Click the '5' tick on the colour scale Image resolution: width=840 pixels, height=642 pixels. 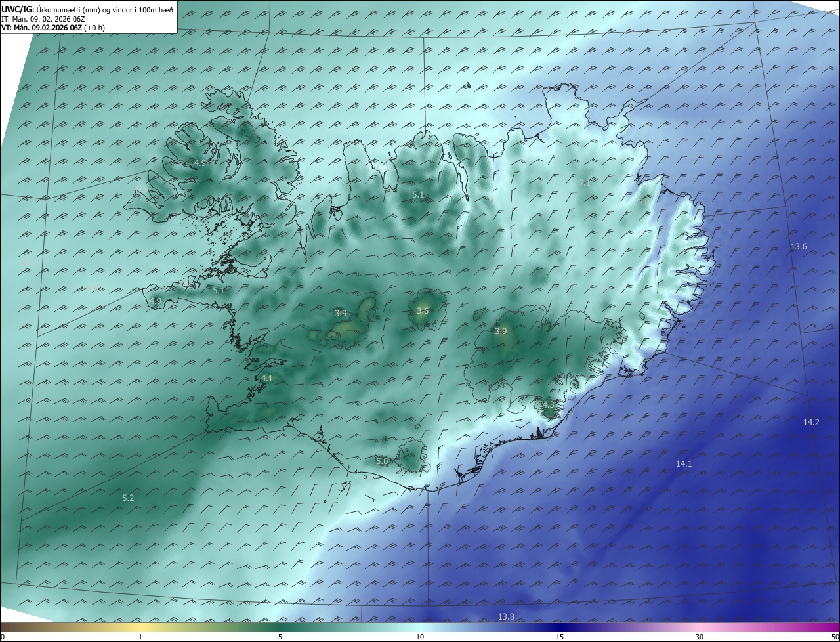coord(280,637)
